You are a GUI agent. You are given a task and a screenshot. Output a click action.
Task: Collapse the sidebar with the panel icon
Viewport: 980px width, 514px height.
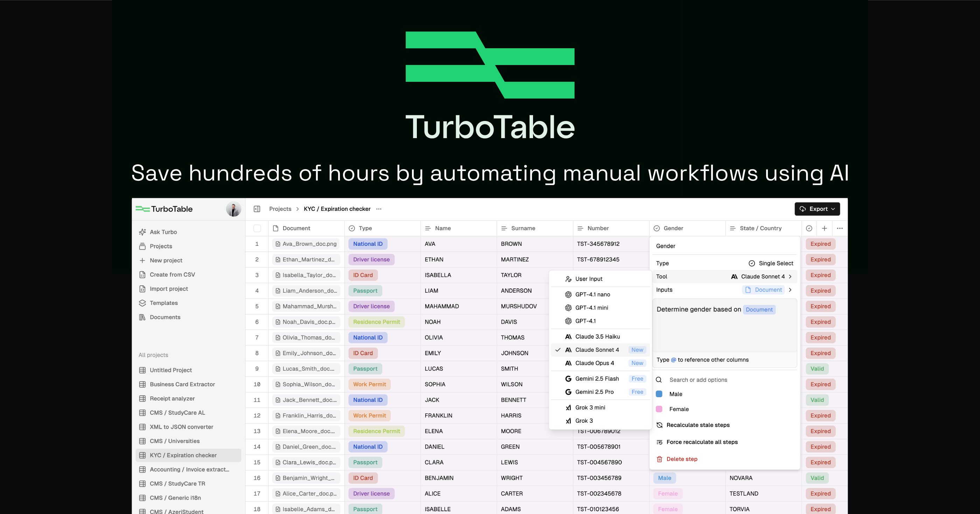pos(257,209)
